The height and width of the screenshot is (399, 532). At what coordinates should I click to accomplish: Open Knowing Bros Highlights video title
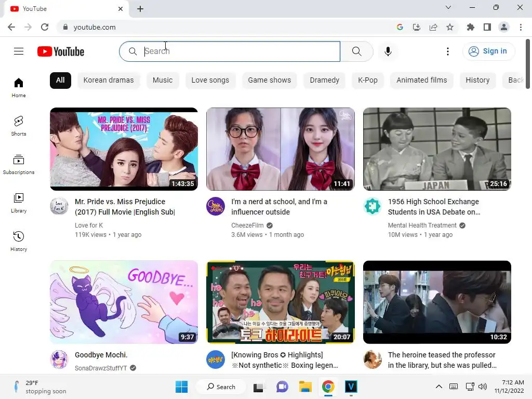tap(285, 360)
